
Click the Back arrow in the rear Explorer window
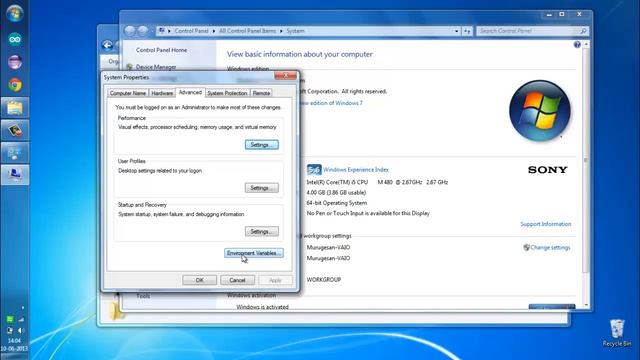point(107,45)
